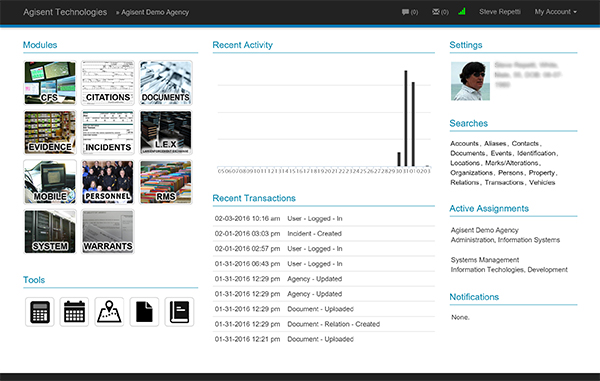
Task: Search Aliases link
Action: pos(495,143)
